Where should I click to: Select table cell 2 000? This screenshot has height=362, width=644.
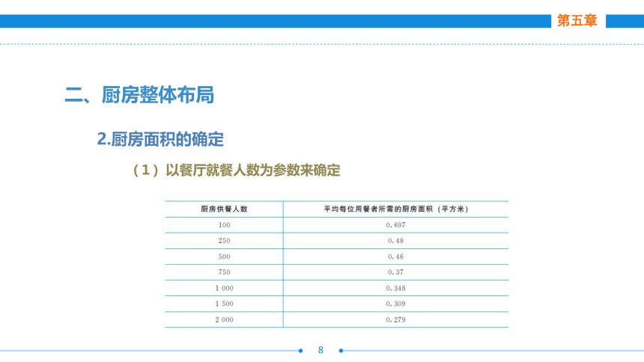tap(224, 319)
